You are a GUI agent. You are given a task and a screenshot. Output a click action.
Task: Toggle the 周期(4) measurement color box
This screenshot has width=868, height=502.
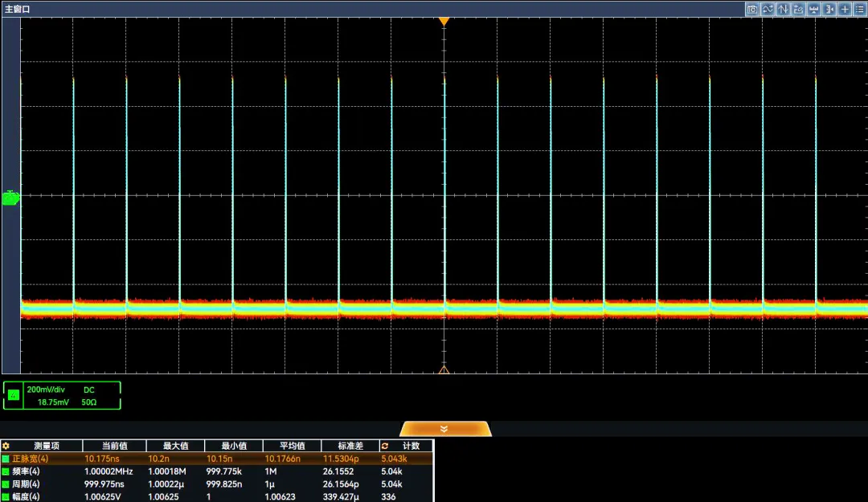coord(6,484)
